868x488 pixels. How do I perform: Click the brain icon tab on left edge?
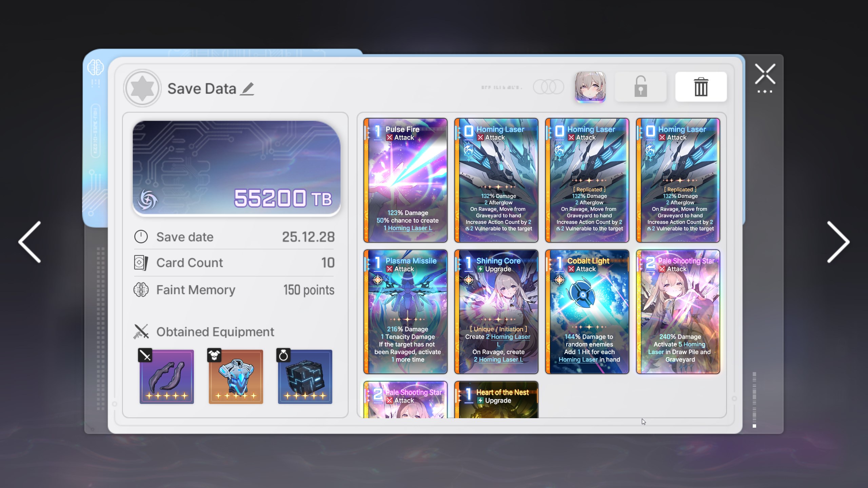pos(95,67)
